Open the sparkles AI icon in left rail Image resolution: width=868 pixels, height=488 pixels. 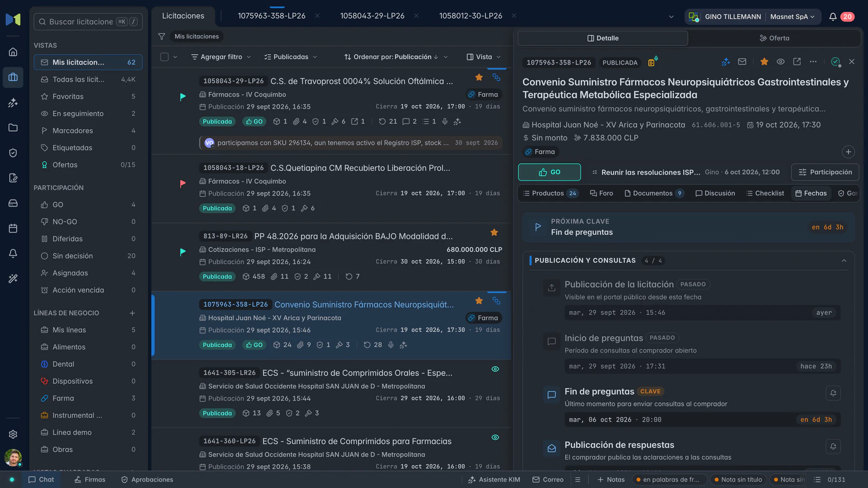[x=13, y=102]
